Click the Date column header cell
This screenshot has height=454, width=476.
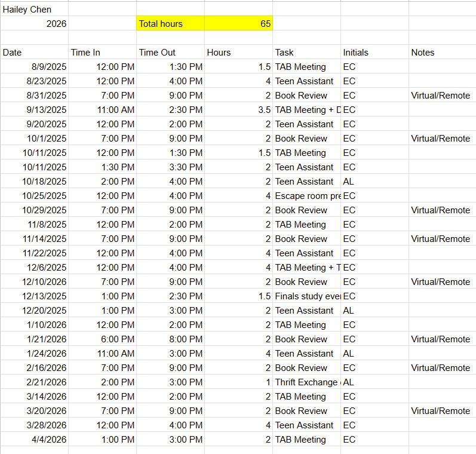pyautogui.click(x=34, y=53)
